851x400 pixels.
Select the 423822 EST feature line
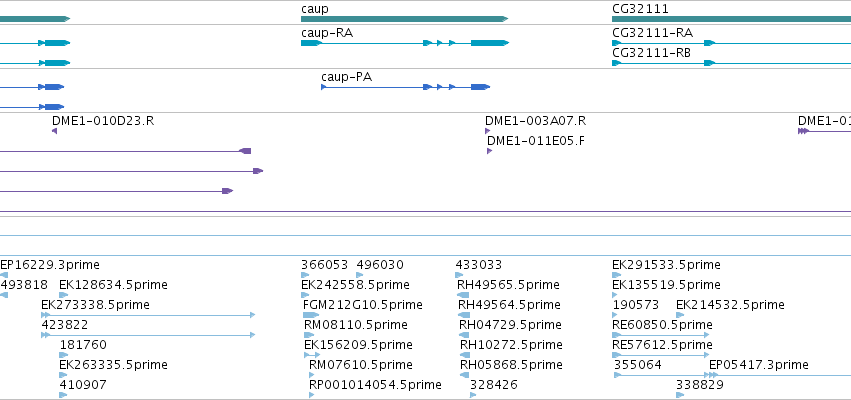point(148,335)
